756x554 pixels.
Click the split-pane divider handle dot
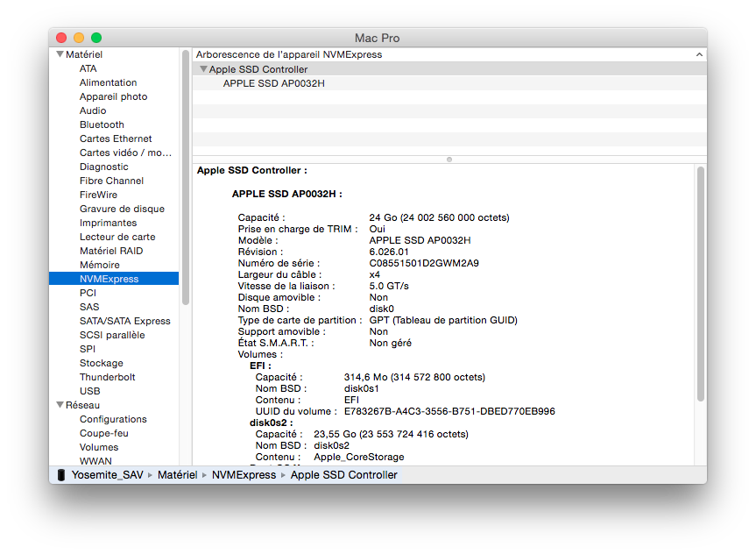(x=449, y=160)
